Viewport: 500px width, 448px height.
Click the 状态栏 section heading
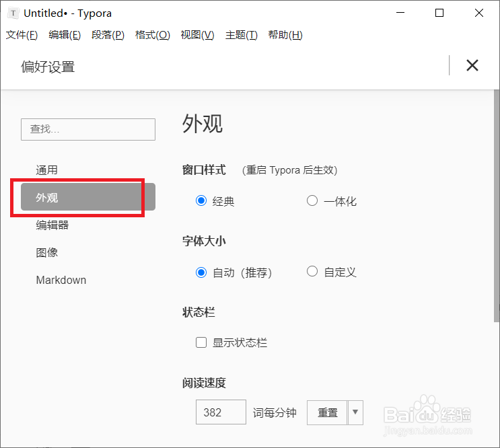199,312
